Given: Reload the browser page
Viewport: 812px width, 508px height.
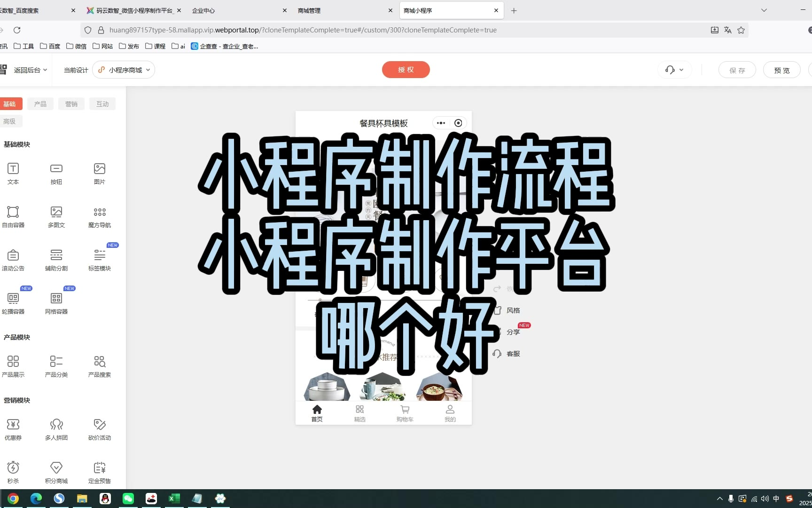Looking at the screenshot, I should tap(17, 30).
